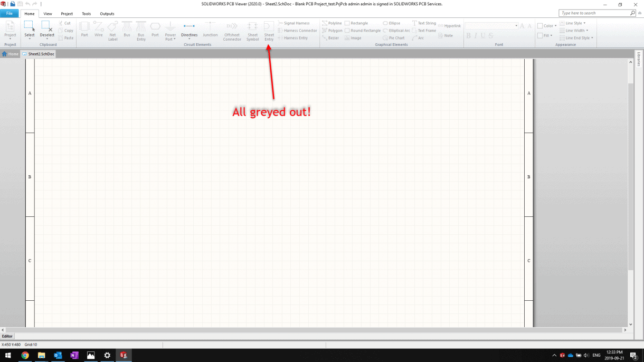Open the Line End Style dropdown
This screenshot has height=362, width=644.
(x=576, y=38)
